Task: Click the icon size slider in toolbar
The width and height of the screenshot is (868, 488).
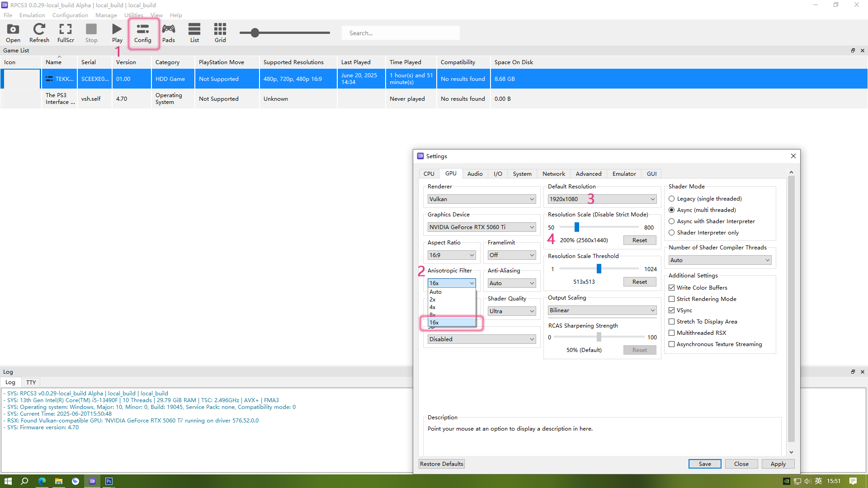Action: pyautogui.click(x=285, y=33)
